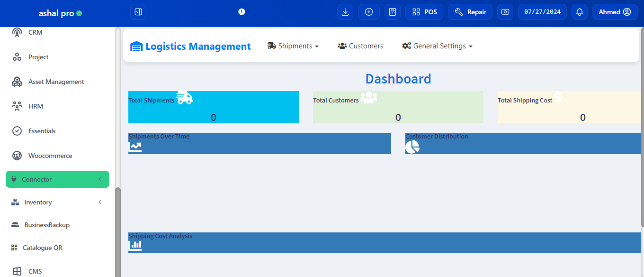Select HRM in the sidebar
644x277 pixels.
coord(36,106)
